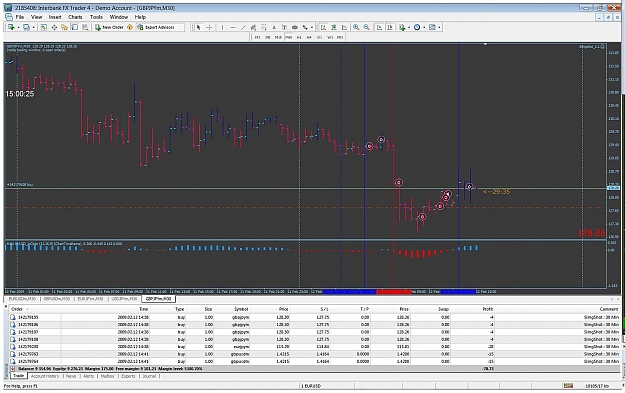Viewport: 625px width, 393px height.
Task: Select the Fibonacci Retracement tool
Action: click(263, 27)
